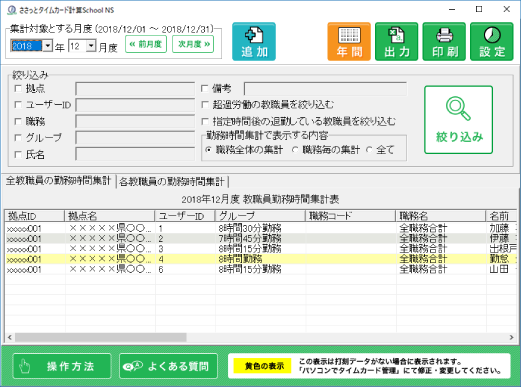This screenshot has width=521, height=387.
Task: Select 職務毎の集計 radio button
Action: [x=295, y=150]
